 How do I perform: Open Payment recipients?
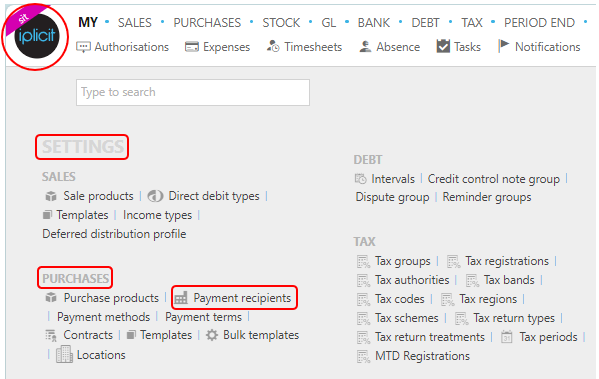242,298
